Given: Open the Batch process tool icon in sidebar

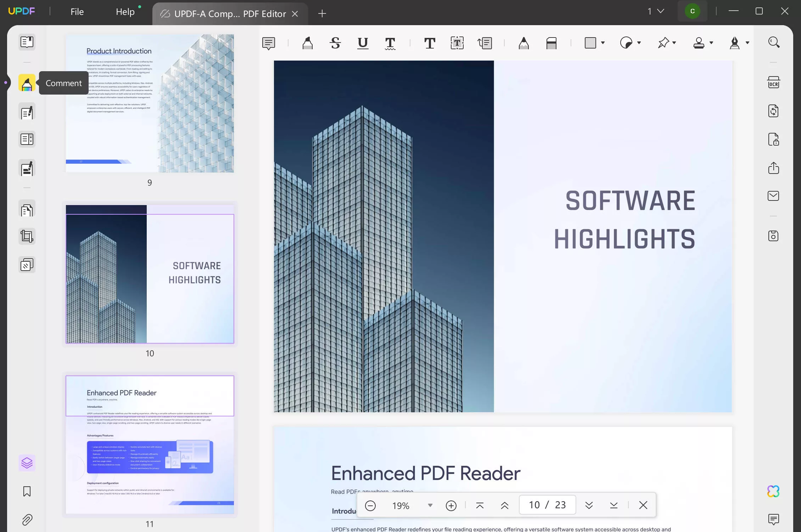Looking at the screenshot, I should pos(27,265).
